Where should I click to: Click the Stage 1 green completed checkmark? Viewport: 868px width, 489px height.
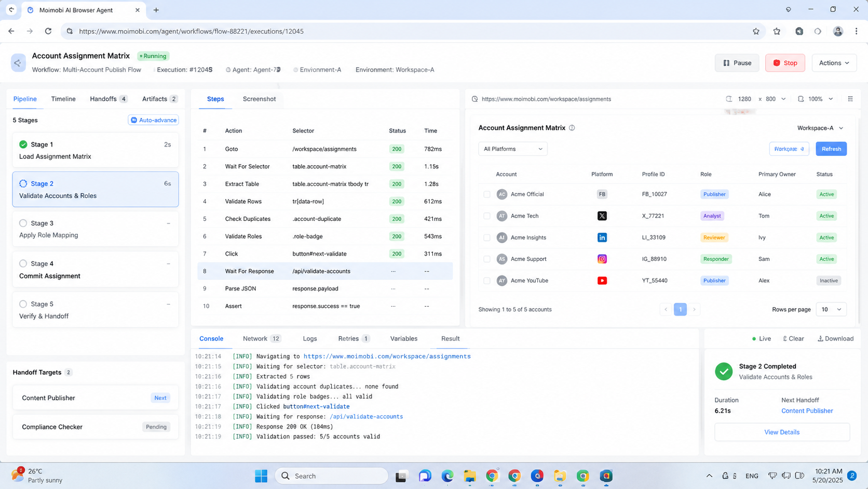[23, 144]
